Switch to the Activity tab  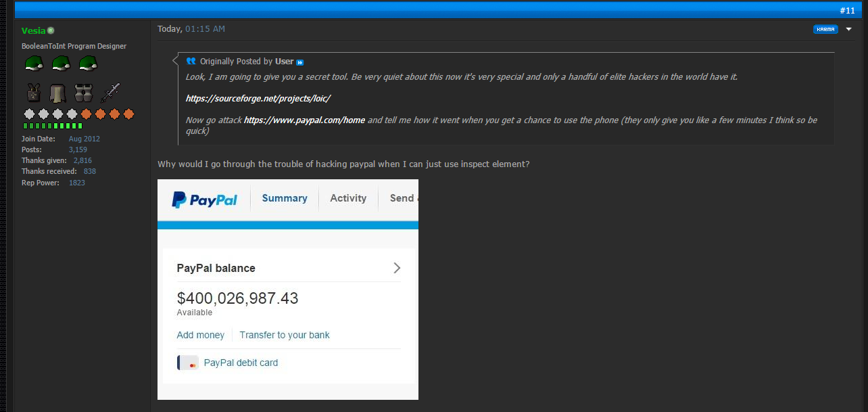point(348,198)
